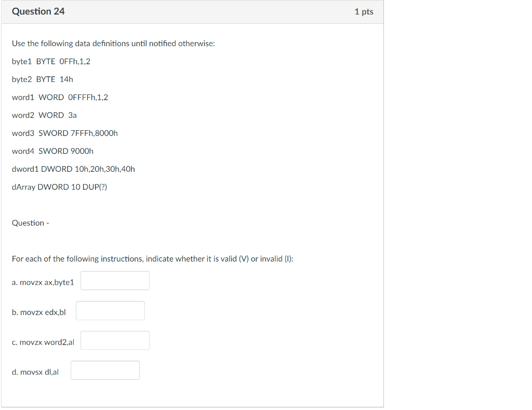Click the page scrollbar on the right
This screenshot has width=532, height=410.
tap(386, 205)
